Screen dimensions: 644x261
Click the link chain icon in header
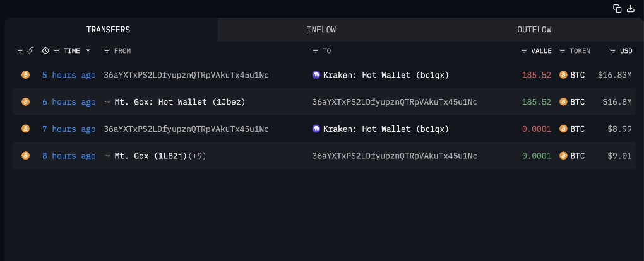click(30, 50)
